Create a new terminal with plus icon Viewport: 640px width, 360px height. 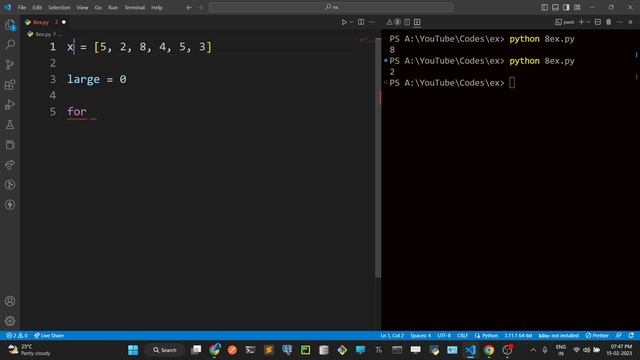coord(582,22)
